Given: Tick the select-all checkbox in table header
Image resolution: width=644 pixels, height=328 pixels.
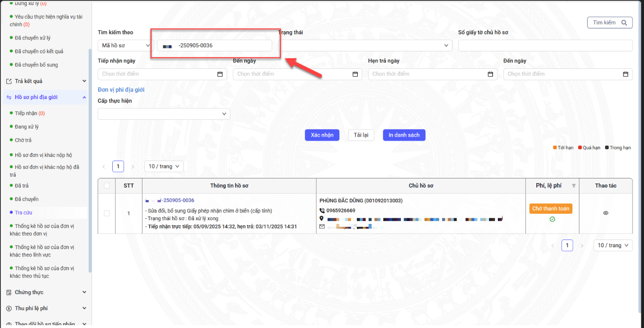Looking at the screenshot, I should coord(107,186).
